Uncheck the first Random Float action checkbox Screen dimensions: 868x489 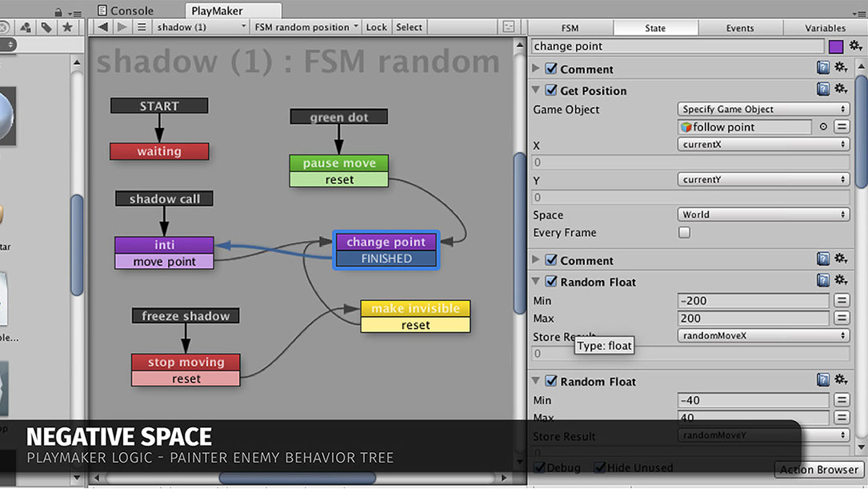[x=551, y=282]
